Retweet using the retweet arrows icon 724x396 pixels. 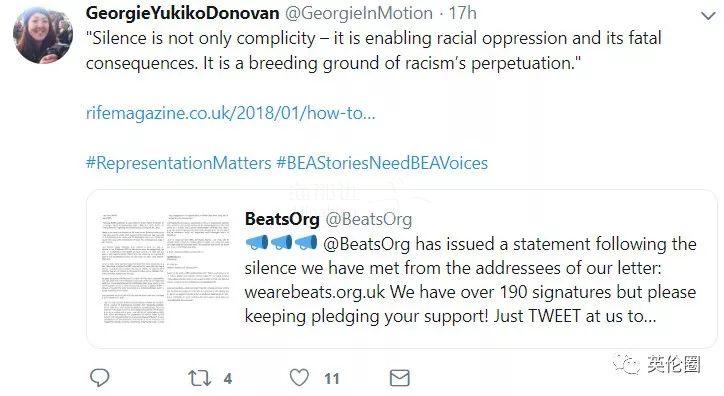coord(200,378)
